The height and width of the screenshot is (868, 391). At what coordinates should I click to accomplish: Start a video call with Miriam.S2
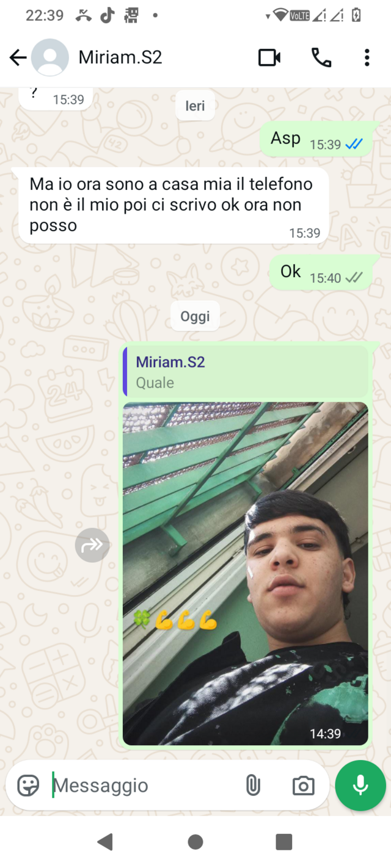click(x=269, y=58)
